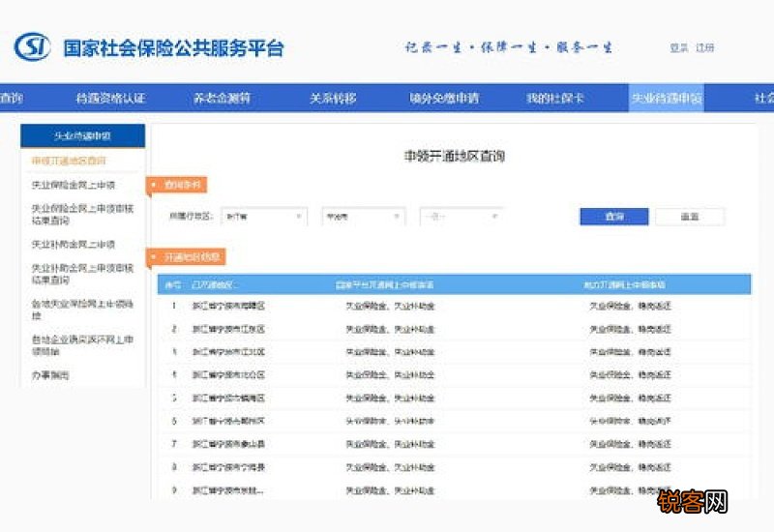Click the 已开通地区 column header
Viewport: 774px width, 532px height.
(x=212, y=284)
